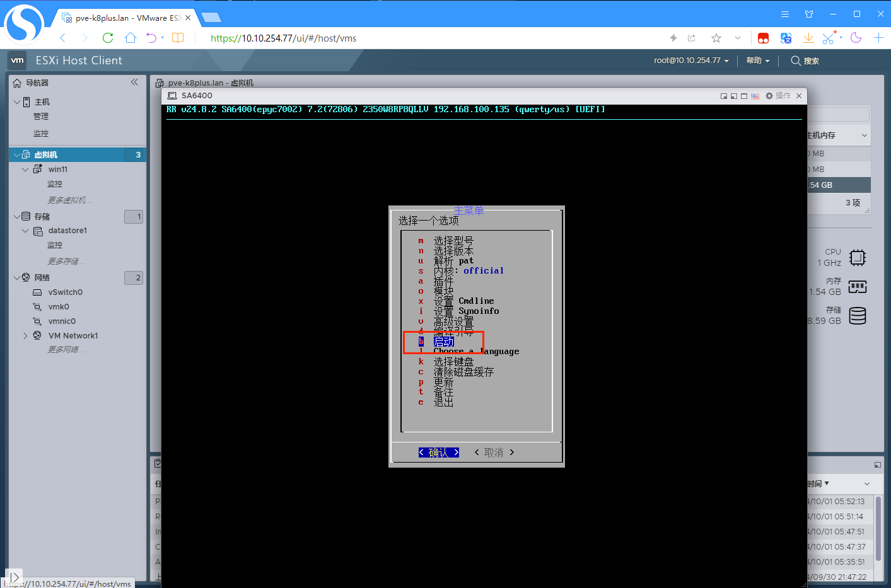The height and width of the screenshot is (588, 891).
Task: Click the undo closed tab icon
Action: tap(151, 38)
